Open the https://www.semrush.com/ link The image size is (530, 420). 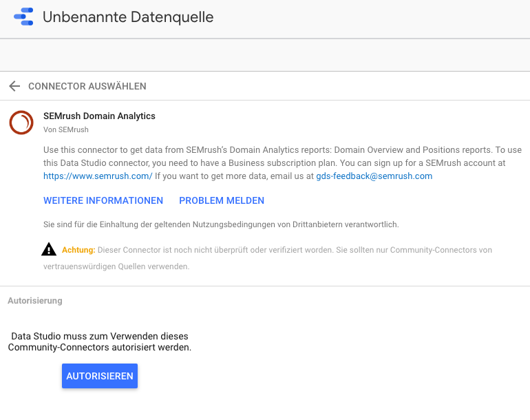click(x=98, y=176)
